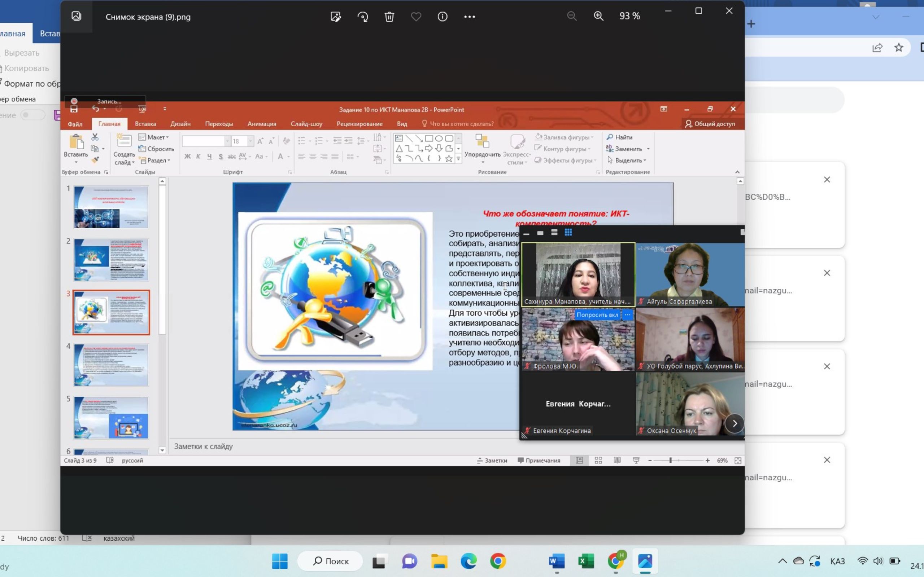Expand hidden system tray icons chevron
Viewport: 924px width, 577px height.
(783, 561)
